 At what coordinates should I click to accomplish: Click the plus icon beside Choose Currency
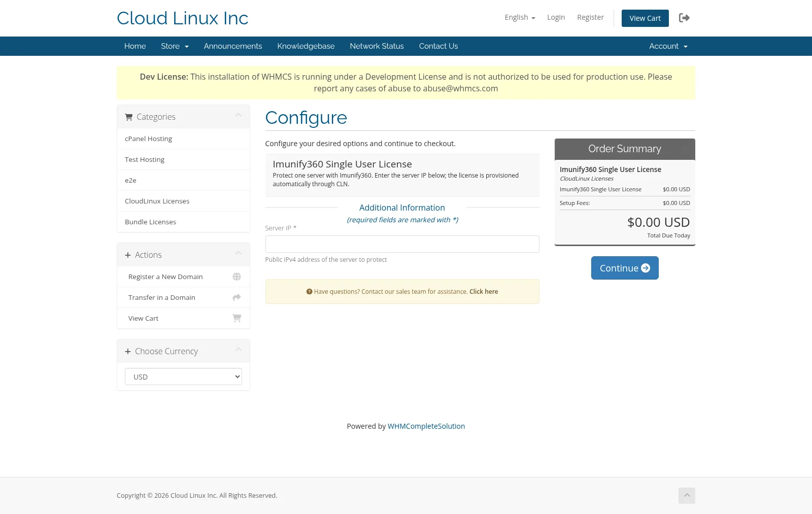coord(128,351)
